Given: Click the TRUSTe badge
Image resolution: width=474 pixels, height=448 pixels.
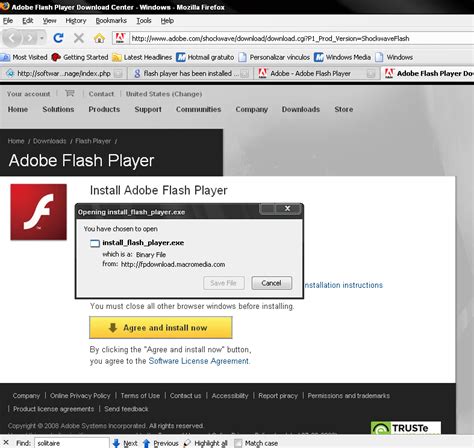Looking at the screenshot, I should tap(406, 428).
